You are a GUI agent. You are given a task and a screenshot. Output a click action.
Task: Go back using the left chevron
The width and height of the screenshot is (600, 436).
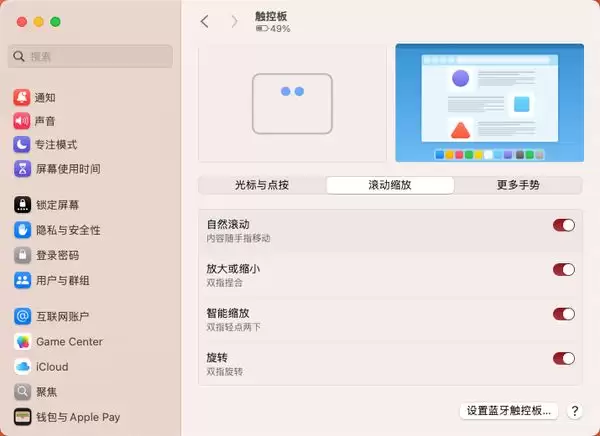(x=205, y=21)
